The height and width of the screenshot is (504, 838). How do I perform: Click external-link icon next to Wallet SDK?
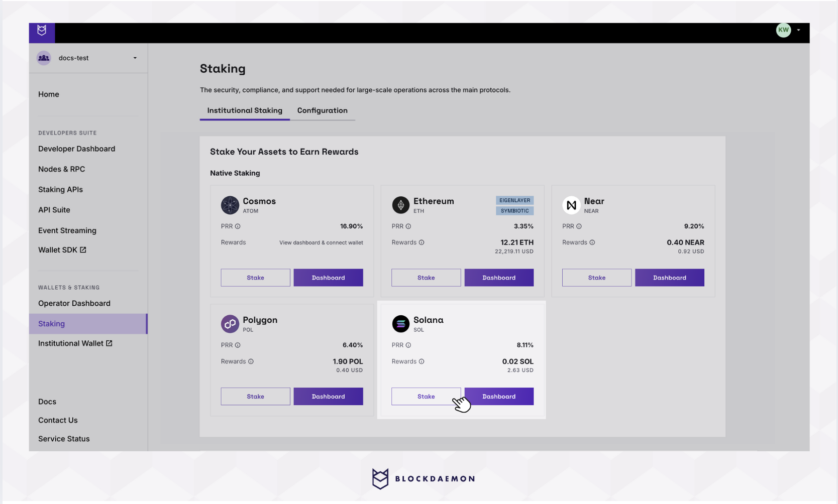(x=83, y=249)
